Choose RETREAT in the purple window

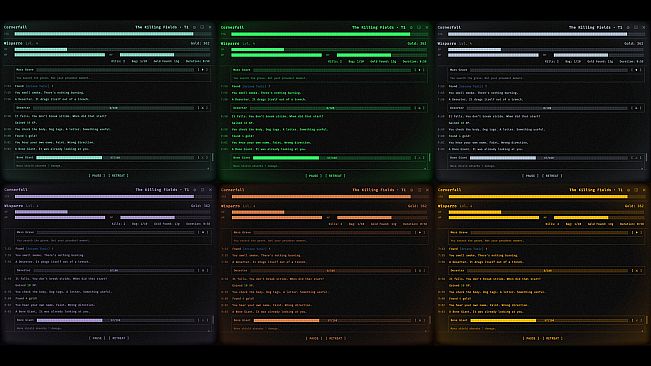click(x=118, y=338)
